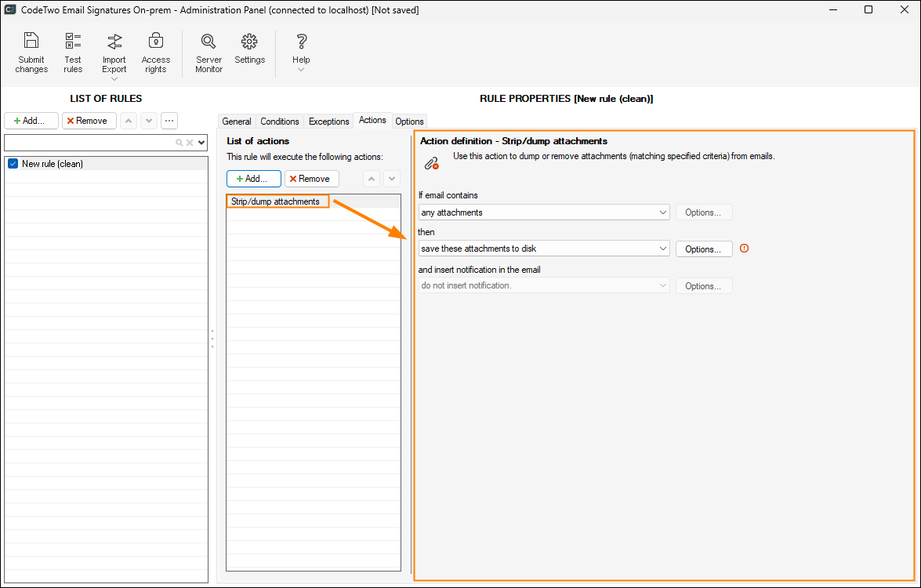Click the more options ellipsis in rules list

[169, 121]
